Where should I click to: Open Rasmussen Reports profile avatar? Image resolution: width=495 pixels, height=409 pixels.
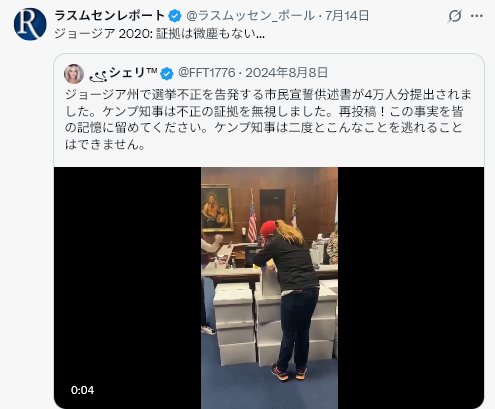(30, 24)
